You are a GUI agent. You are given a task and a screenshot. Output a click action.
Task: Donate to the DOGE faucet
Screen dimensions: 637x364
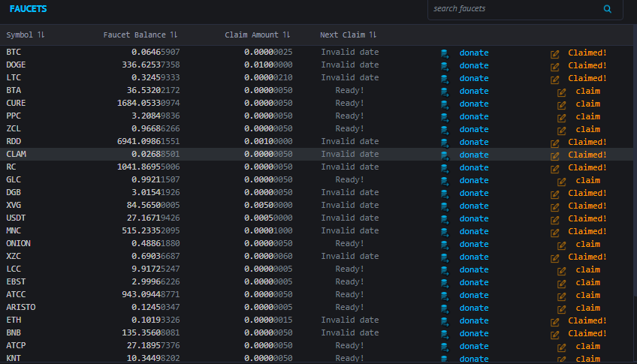474,65
